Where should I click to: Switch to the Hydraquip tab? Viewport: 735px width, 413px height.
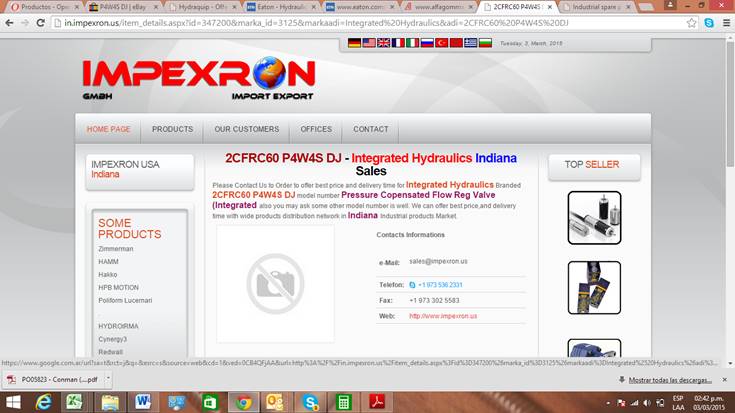[x=201, y=7]
